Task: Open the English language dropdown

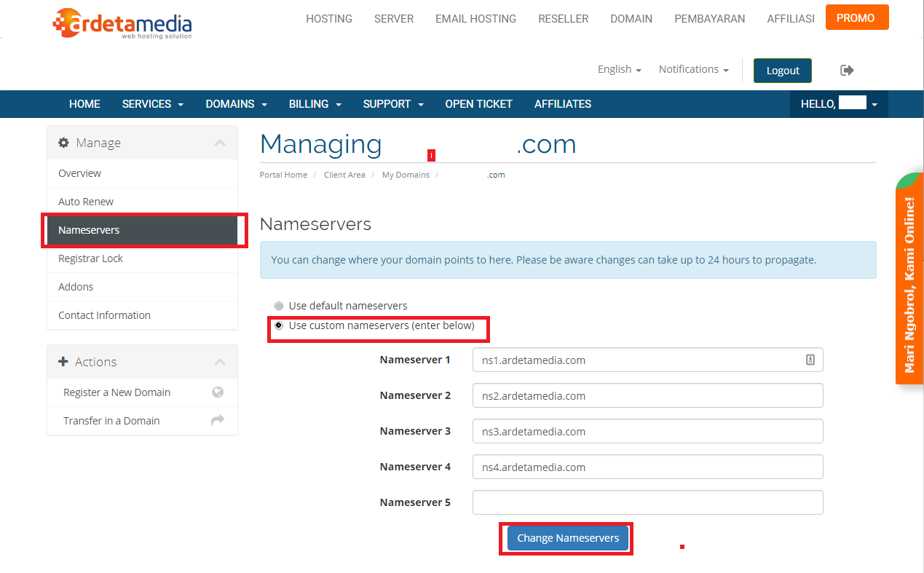Action: [619, 69]
